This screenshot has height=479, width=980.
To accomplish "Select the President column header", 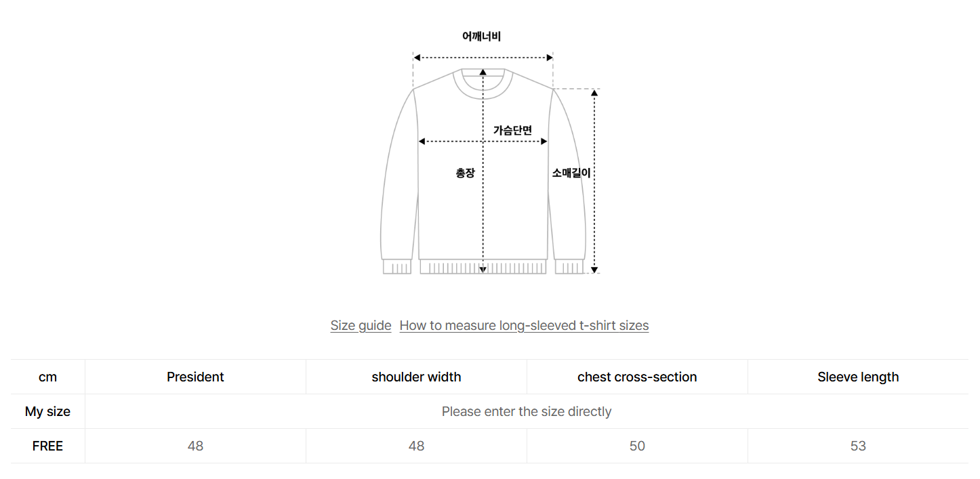I will click(x=195, y=377).
